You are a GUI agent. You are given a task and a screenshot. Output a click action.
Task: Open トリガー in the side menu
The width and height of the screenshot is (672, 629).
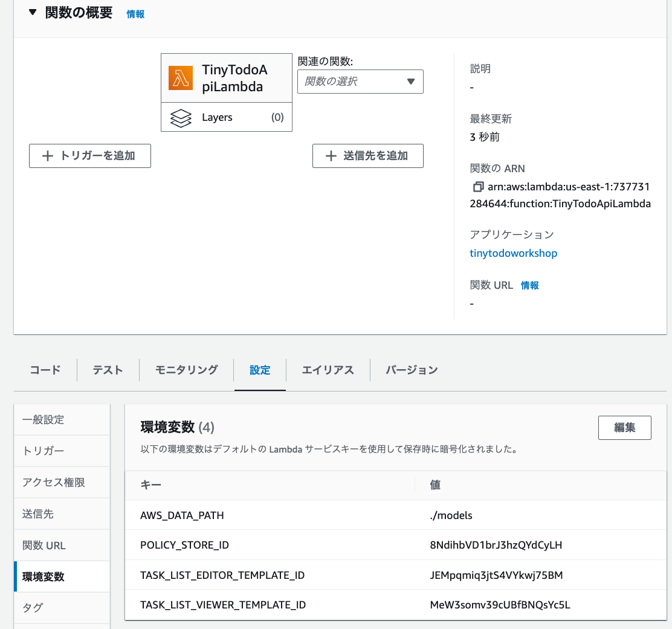point(62,451)
